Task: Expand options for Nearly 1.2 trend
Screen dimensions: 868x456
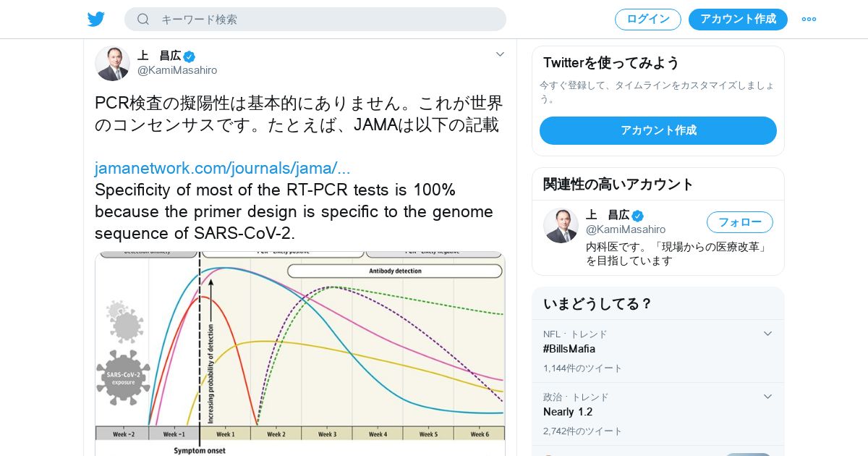Action: (768, 397)
